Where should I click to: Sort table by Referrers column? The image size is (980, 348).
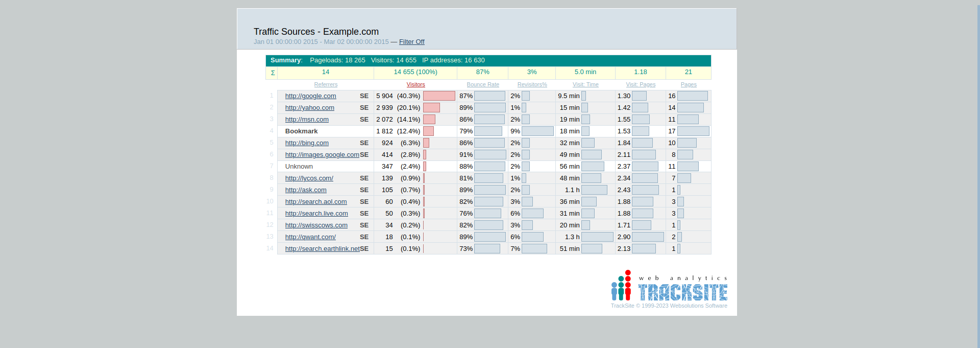tap(326, 84)
